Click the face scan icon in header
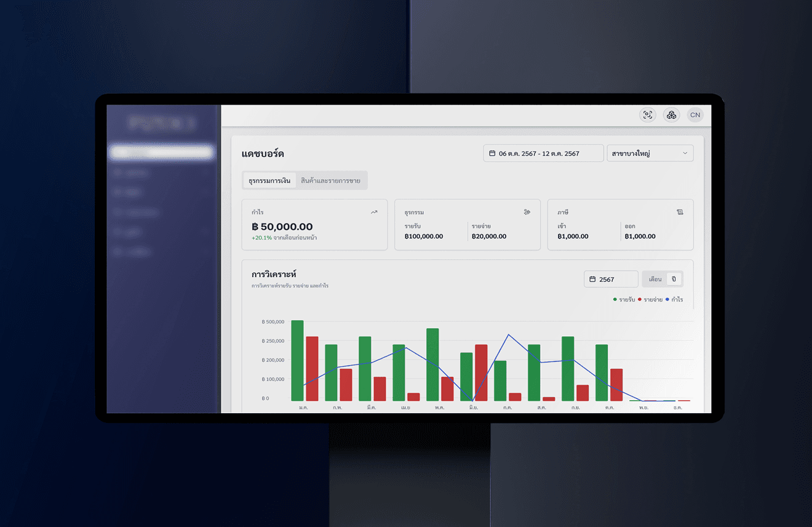812x527 pixels. coord(647,115)
